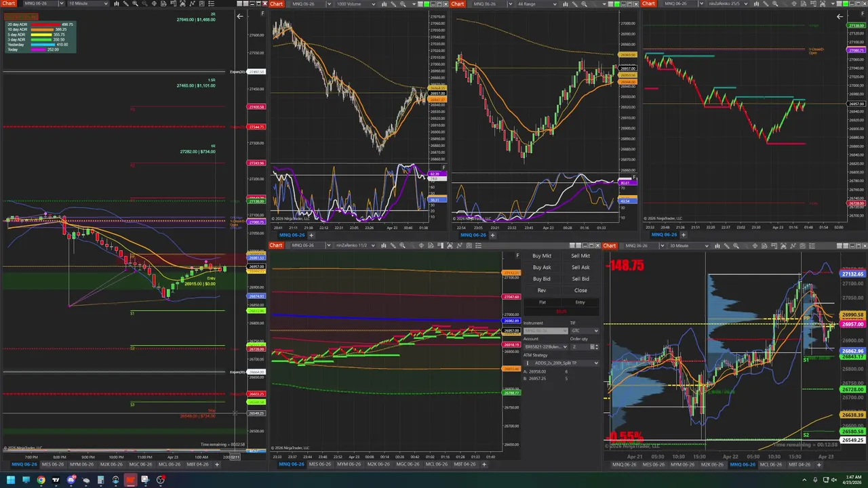Screen dimensions: 868x488
Task: Open chart style in 10 Minute chart
Action: click(x=116, y=4)
